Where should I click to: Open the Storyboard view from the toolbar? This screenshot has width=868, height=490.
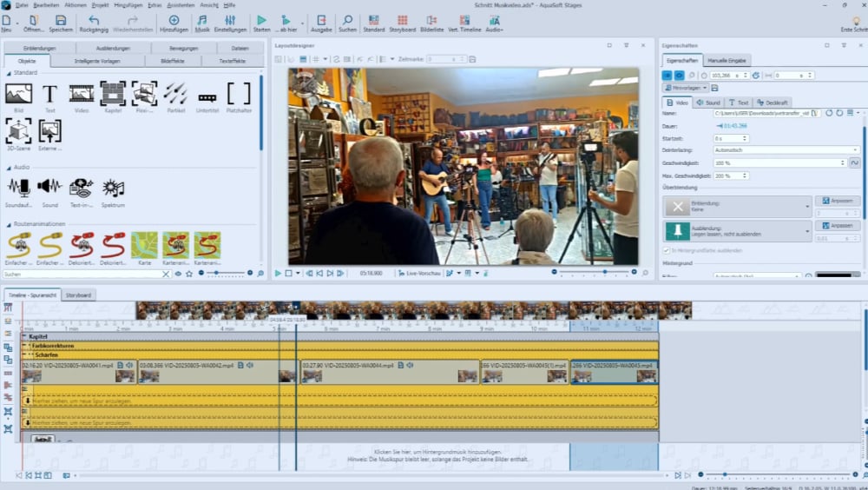coord(402,23)
